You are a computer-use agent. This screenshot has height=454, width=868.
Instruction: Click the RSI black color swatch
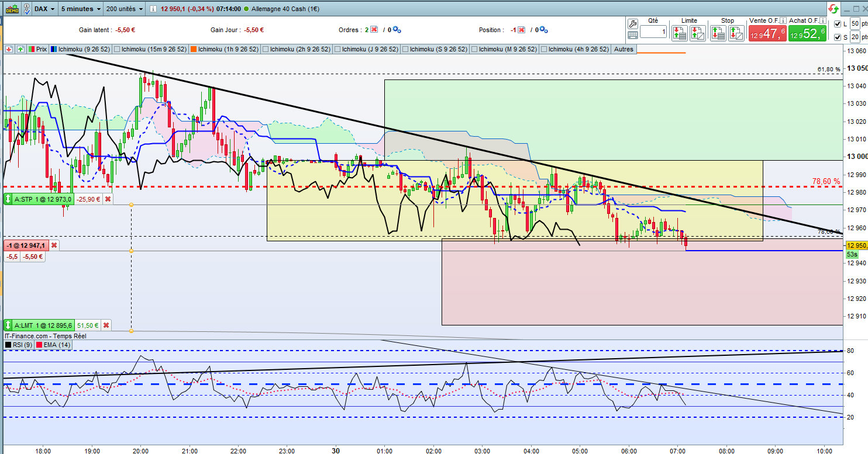pos(8,345)
